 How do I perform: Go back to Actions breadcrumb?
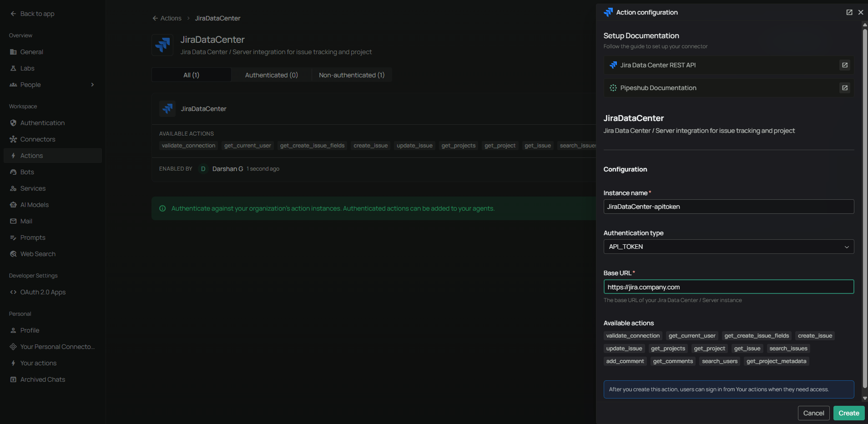pyautogui.click(x=167, y=18)
